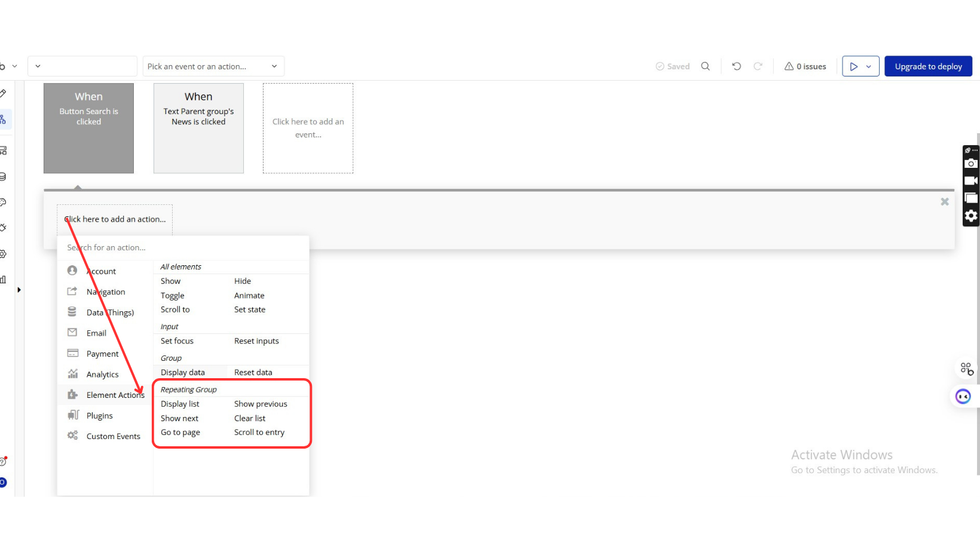Choose the Reset data group action

[253, 372]
